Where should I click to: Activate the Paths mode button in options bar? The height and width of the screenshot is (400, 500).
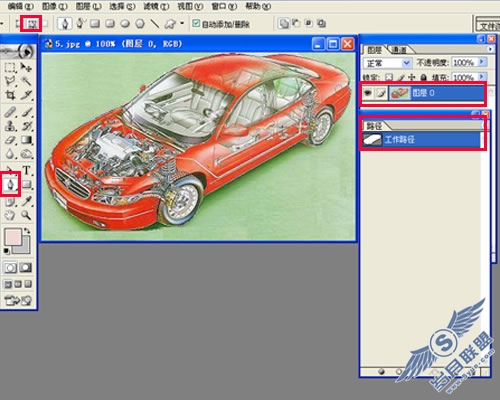[x=31, y=24]
